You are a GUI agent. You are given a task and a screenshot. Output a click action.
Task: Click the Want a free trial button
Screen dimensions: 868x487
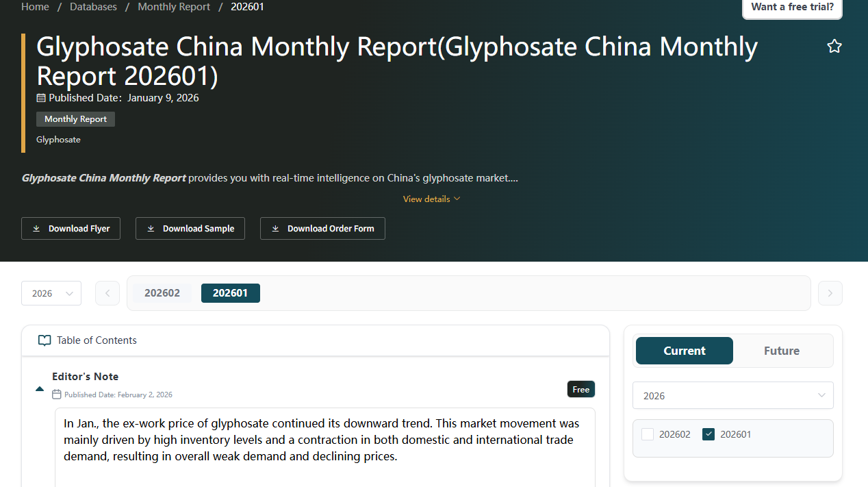(791, 6)
